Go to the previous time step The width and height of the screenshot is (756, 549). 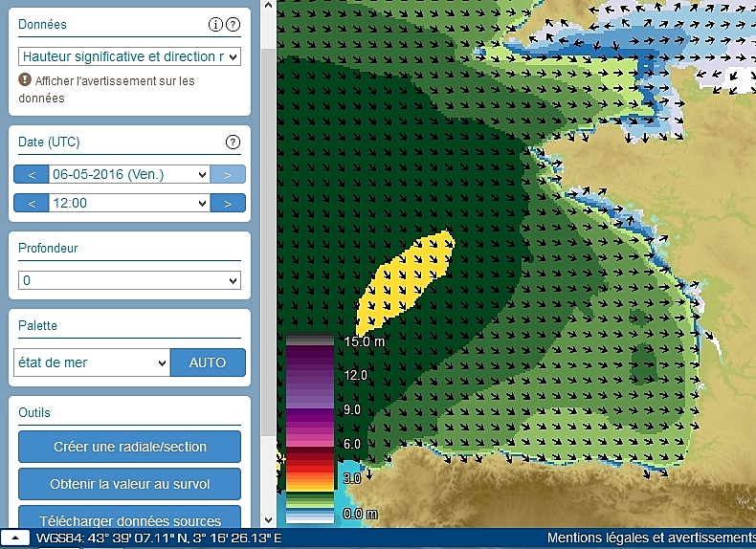click(32, 204)
